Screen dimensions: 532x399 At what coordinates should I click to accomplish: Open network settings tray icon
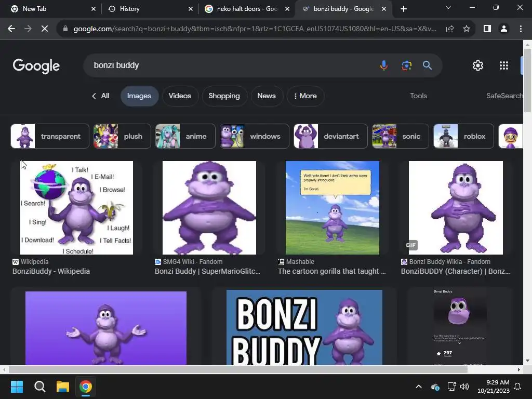451,387
